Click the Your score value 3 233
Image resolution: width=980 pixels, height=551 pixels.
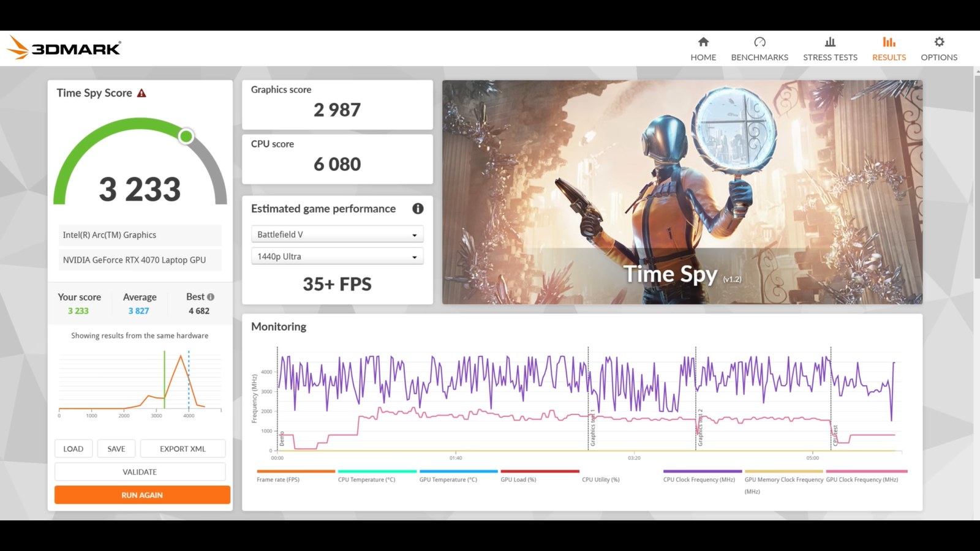click(78, 311)
